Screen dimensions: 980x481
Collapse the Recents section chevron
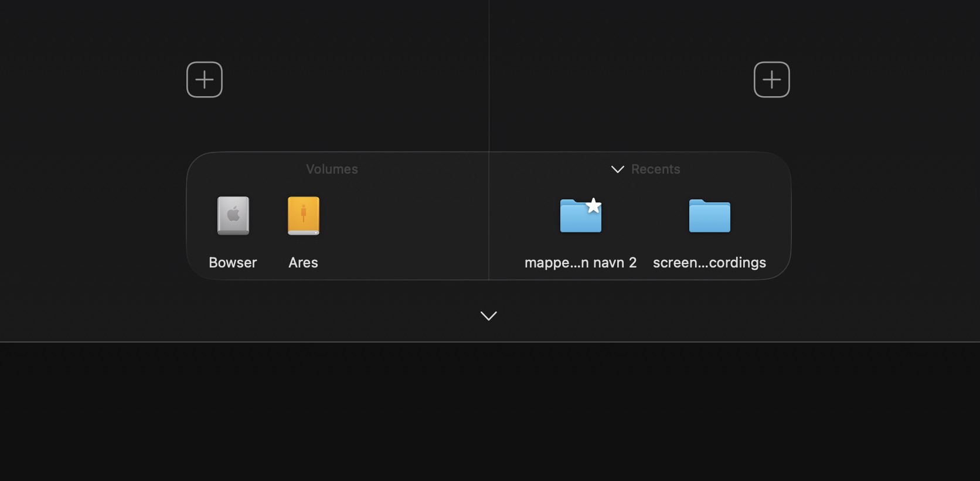618,170
